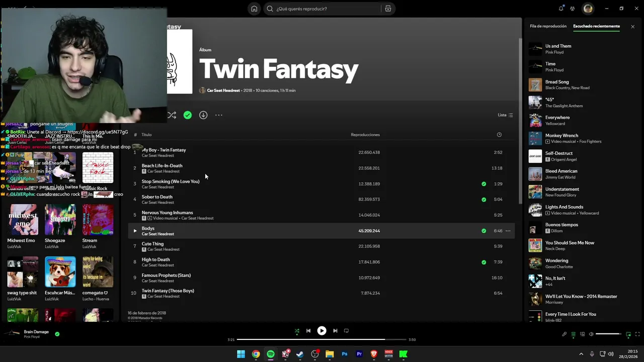Go to Spotify Home via house icon

pos(254,9)
